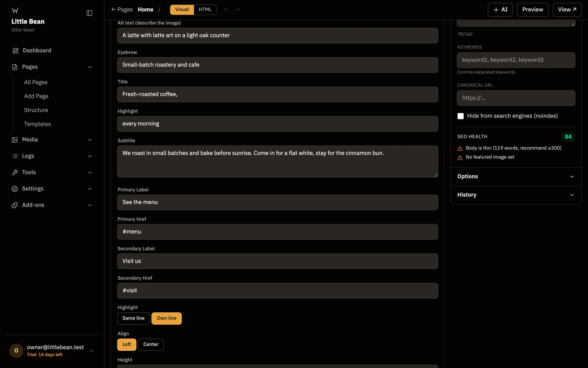Open the account menu chevron
The width and height of the screenshot is (588, 368).
91,351
